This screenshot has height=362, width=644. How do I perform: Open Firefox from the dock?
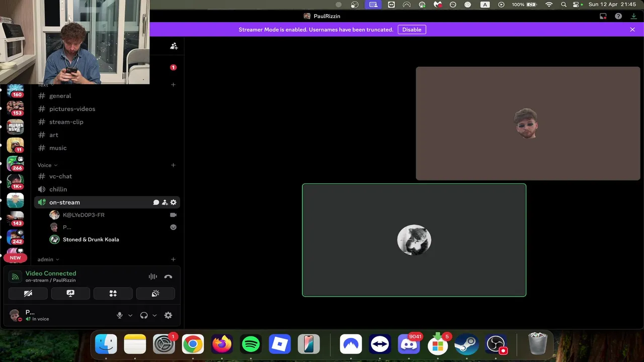222,344
